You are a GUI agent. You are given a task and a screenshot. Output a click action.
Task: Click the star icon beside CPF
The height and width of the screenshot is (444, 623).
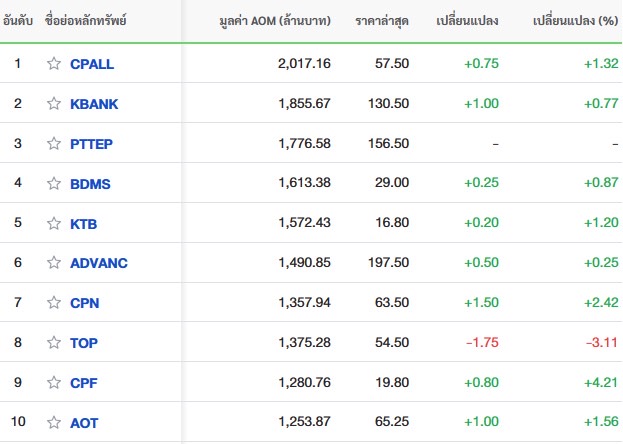pos(54,383)
